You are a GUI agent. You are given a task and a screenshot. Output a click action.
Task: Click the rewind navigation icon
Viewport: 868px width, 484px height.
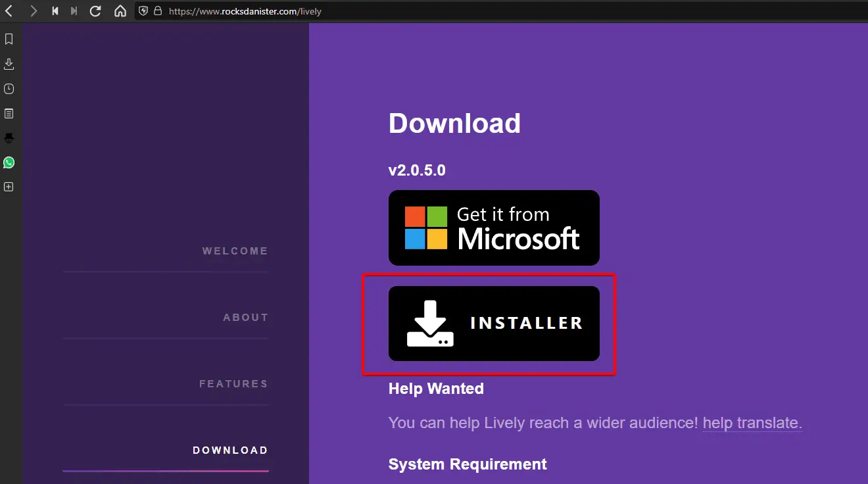point(56,11)
